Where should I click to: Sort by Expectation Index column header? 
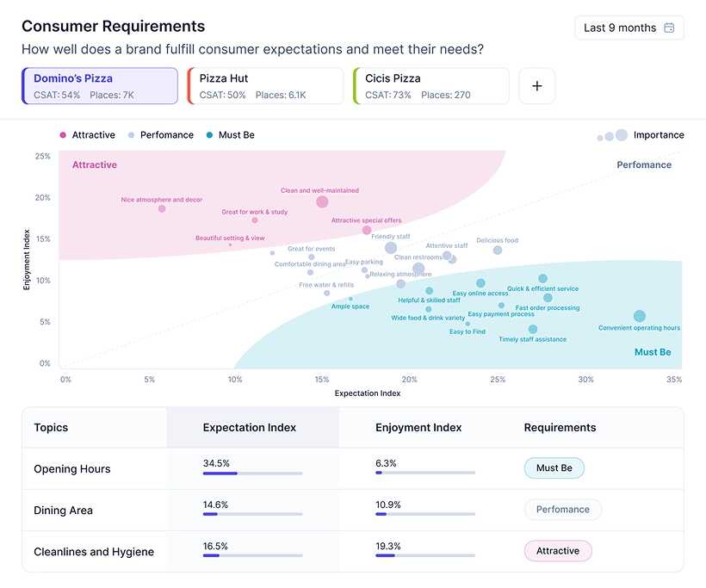pyautogui.click(x=250, y=427)
